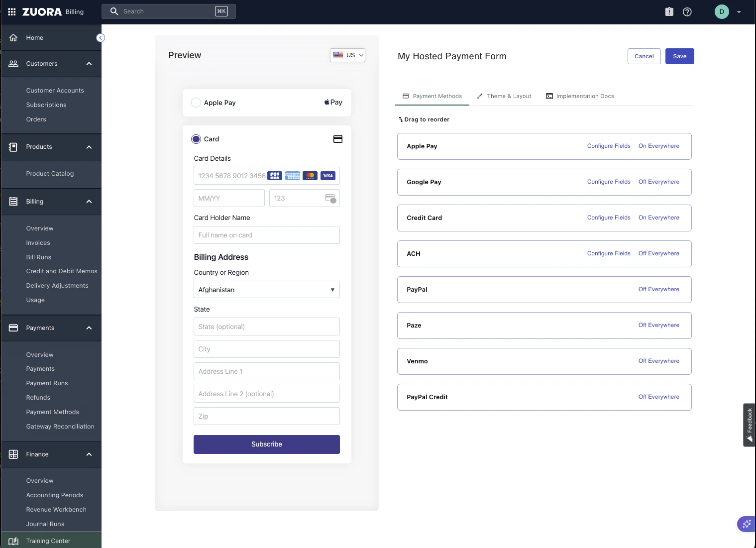Collapse the Payments sidebar section
This screenshot has width=756, height=548.
coord(89,328)
